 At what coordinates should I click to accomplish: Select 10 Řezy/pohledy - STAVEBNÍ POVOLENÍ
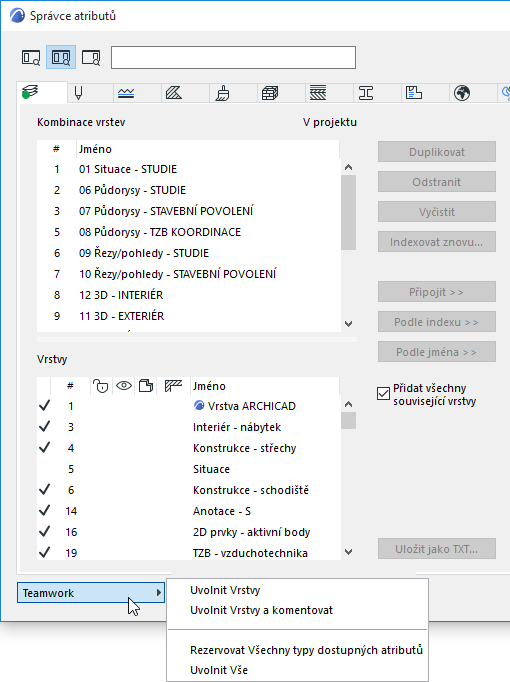[189, 274]
